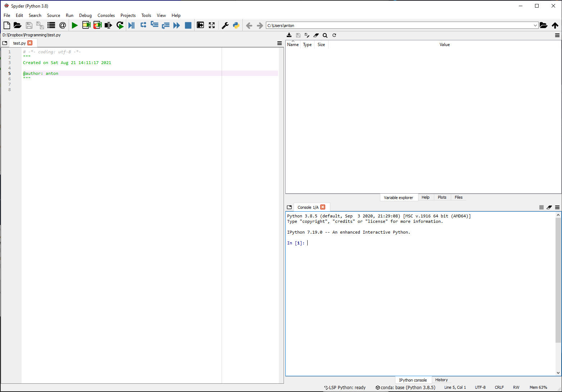Open the Help menu
This screenshot has height=392, width=562.
(x=176, y=15)
